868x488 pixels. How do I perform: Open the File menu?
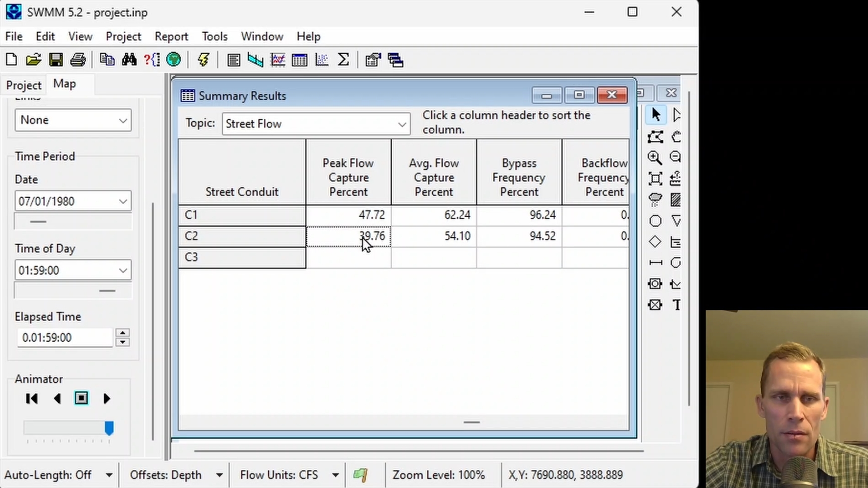[14, 37]
